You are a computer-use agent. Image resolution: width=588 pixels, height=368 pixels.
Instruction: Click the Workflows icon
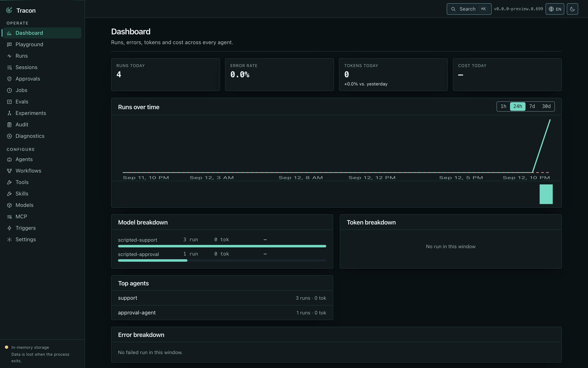click(x=9, y=171)
